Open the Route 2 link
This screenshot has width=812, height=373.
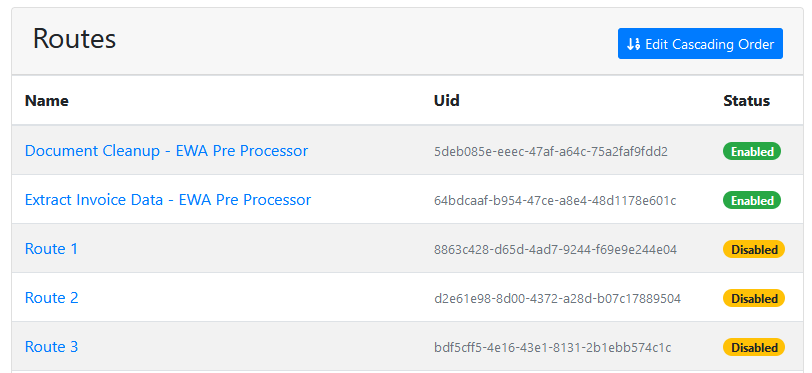coord(52,298)
